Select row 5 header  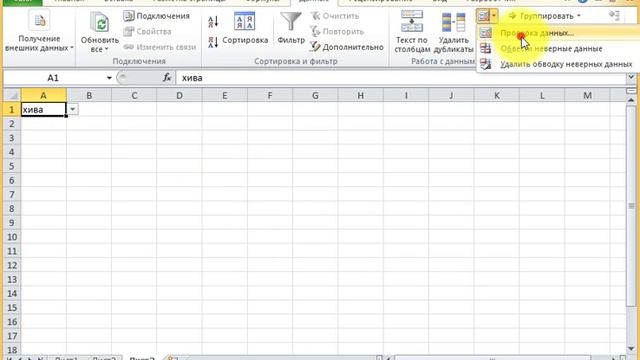(12, 166)
